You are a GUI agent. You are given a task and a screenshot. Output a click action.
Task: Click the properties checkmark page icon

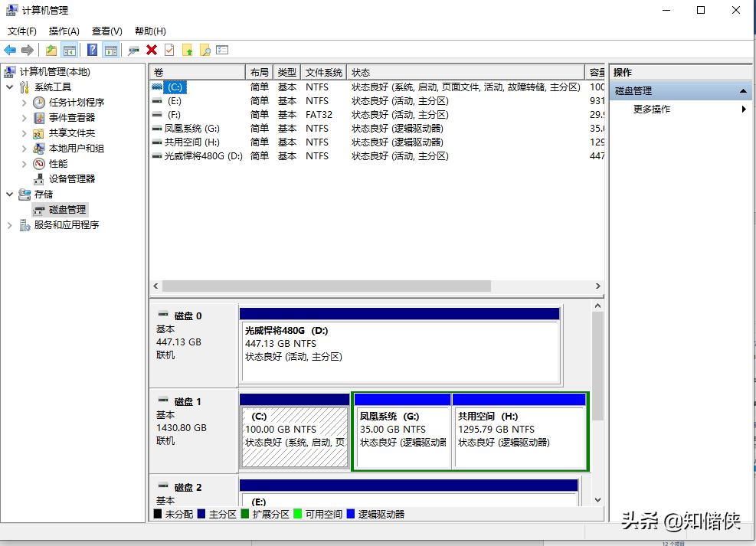pos(169,50)
